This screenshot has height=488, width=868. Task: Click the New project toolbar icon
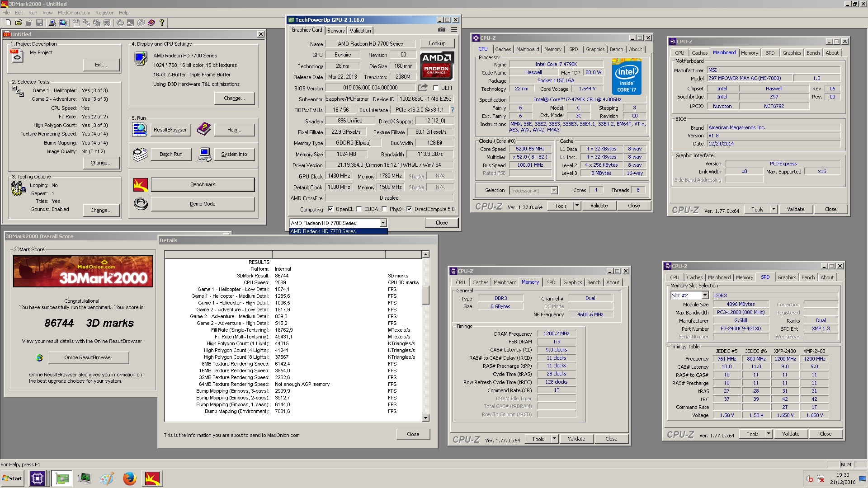click(x=8, y=23)
